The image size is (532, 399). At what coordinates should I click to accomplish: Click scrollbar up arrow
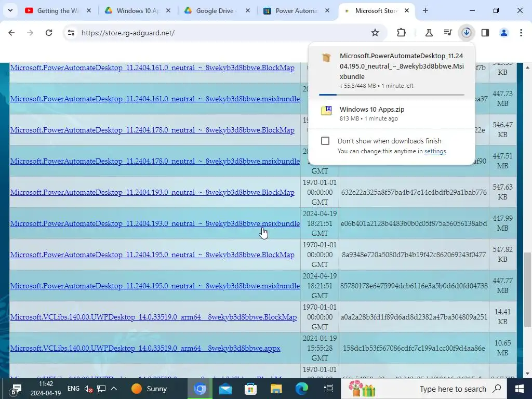pyautogui.click(x=527, y=68)
